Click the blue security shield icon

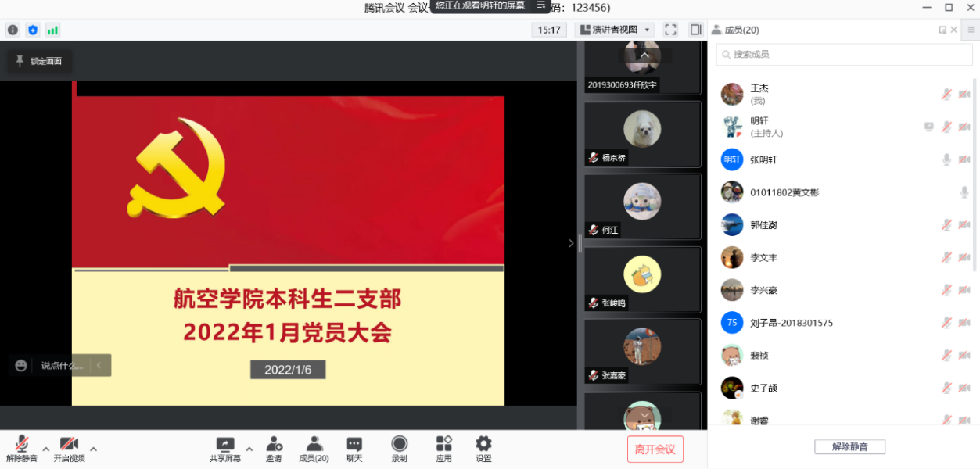[x=33, y=30]
